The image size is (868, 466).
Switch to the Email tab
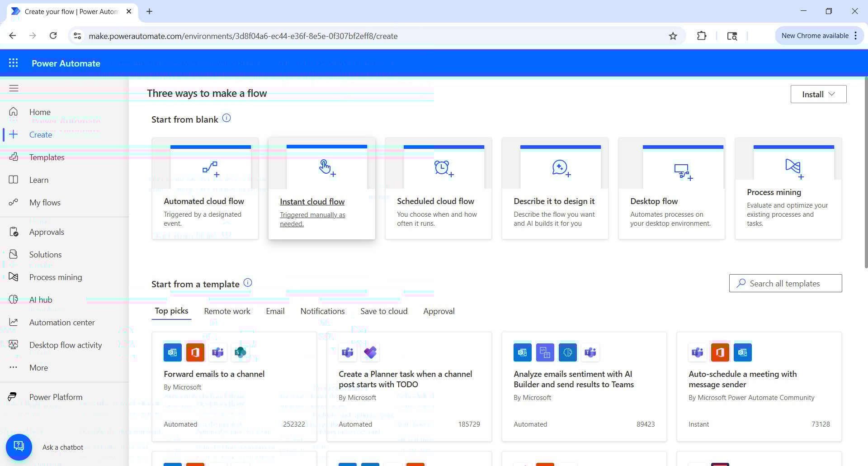click(x=275, y=311)
